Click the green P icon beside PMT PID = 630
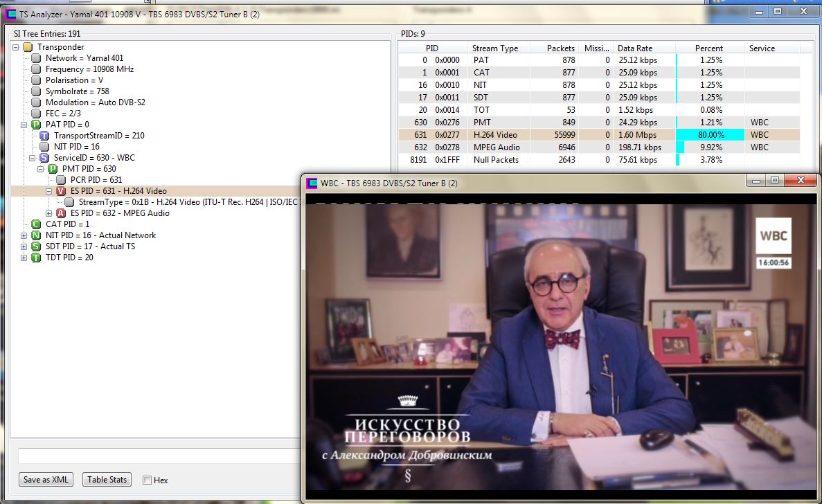822x504 pixels. (x=53, y=169)
